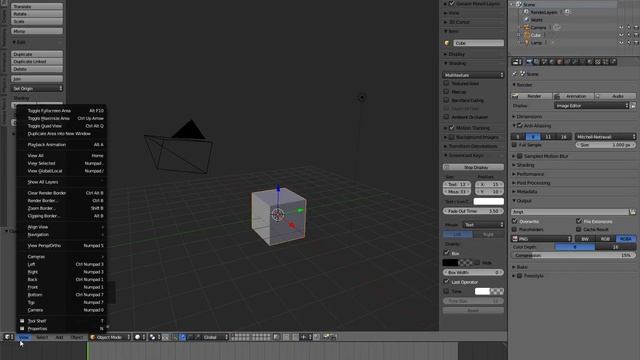Select the RGB color mode button
The width and height of the screenshot is (640, 360).
[605, 239]
